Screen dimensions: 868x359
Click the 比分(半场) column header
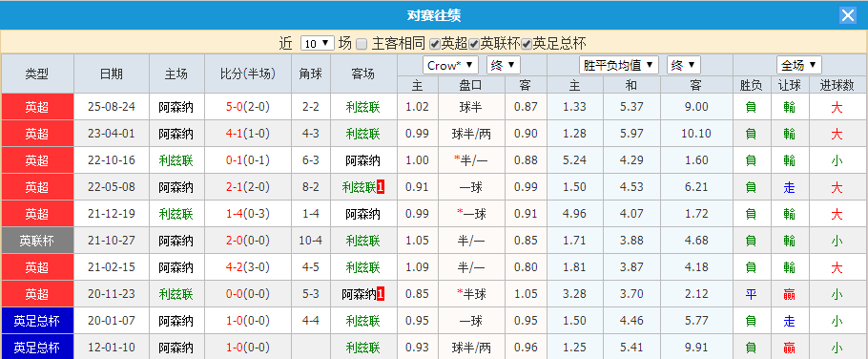click(x=248, y=74)
